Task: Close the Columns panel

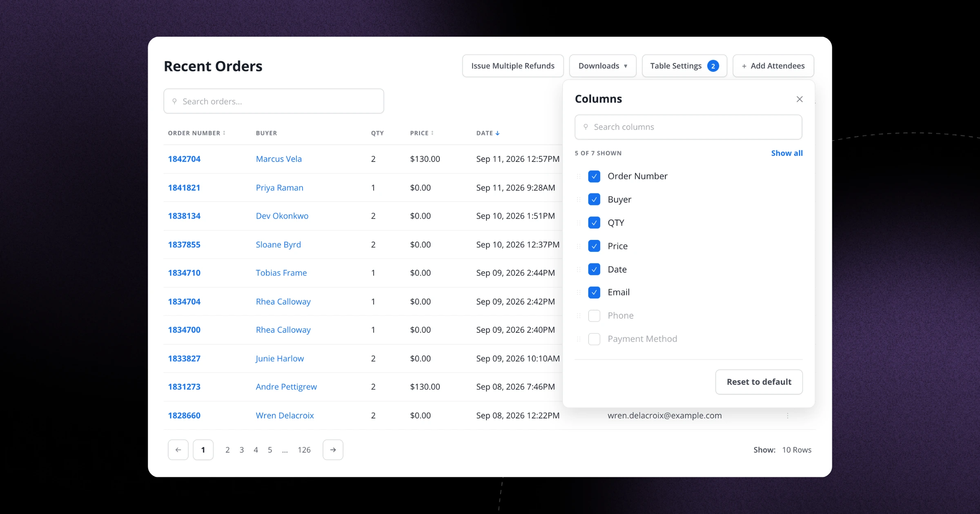Action: [x=800, y=99]
